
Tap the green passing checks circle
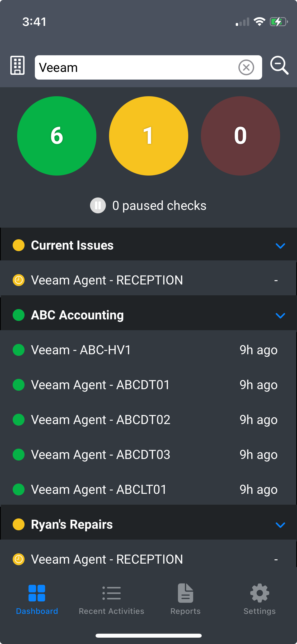(57, 136)
